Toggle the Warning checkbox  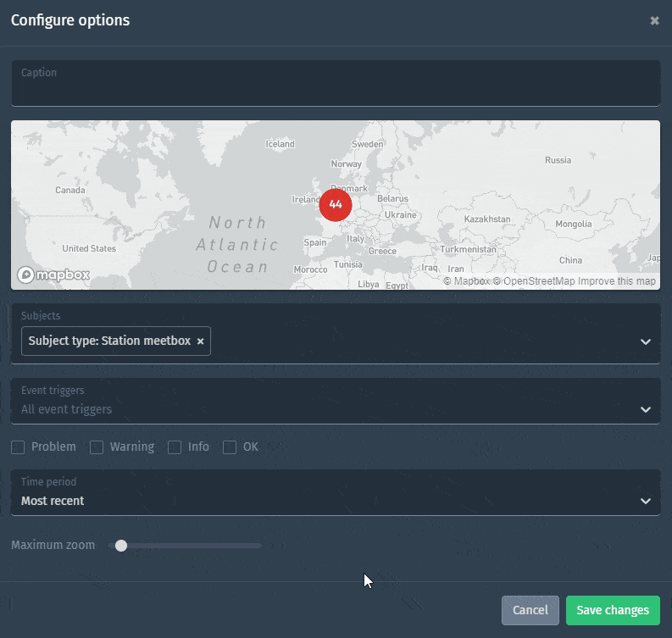pyautogui.click(x=97, y=447)
